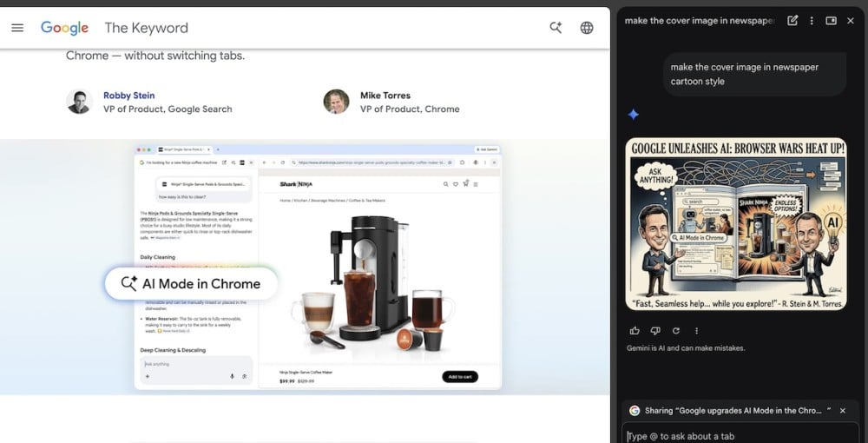The image size is (868, 443).
Task: Start a new chat in Gemini panel
Action: click(792, 21)
